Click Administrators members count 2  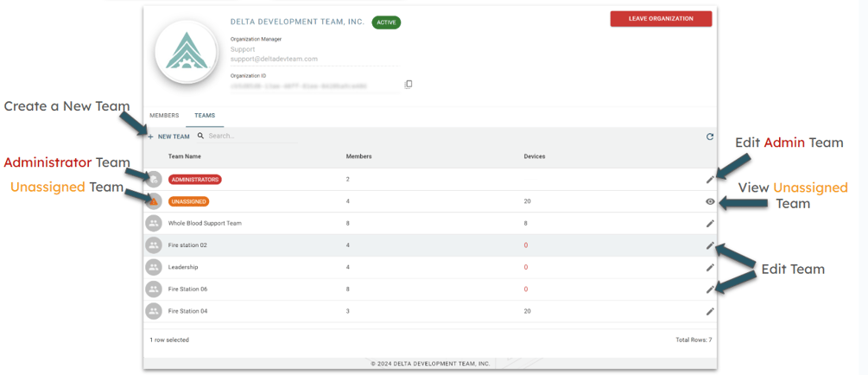[x=348, y=180]
